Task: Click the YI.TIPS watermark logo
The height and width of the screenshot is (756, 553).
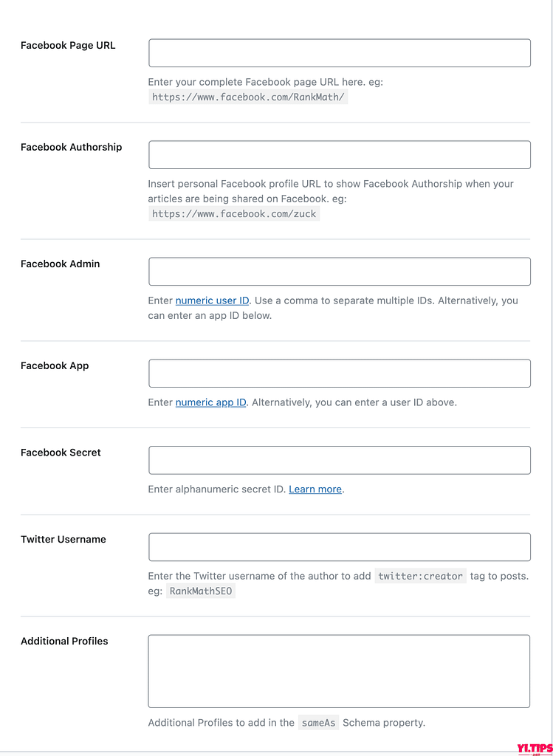Action: (533, 749)
